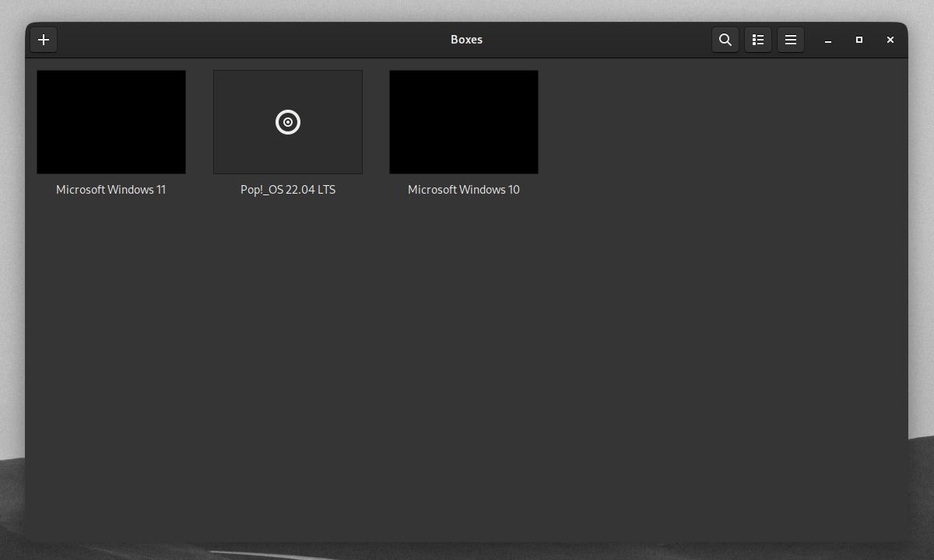
Task: Close the Boxes window
Action: pos(890,40)
